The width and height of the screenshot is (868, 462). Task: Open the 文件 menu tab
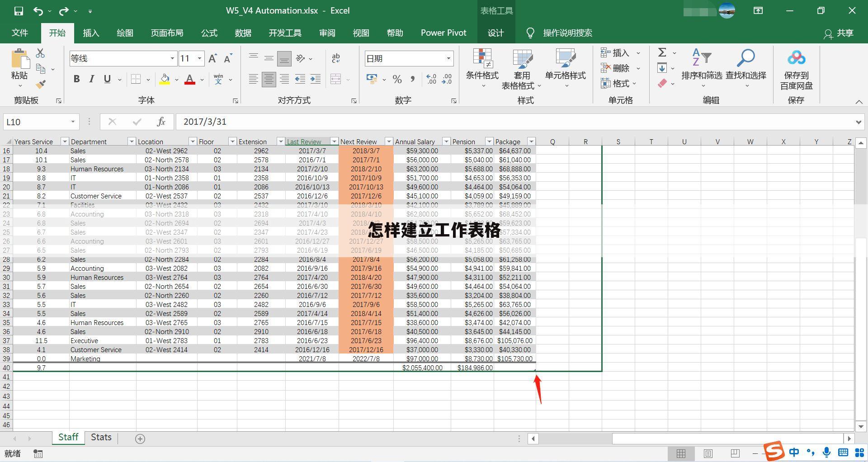click(19, 33)
